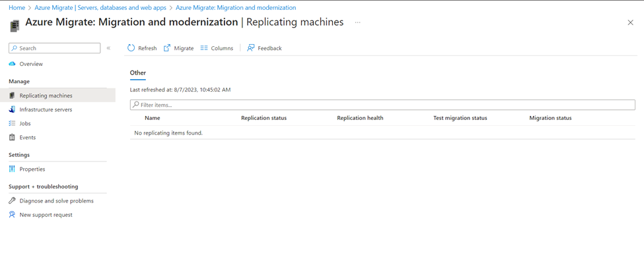Focus the Filter items field
The height and width of the screenshot is (271, 644).
pyautogui.click(x=383, y=105)
